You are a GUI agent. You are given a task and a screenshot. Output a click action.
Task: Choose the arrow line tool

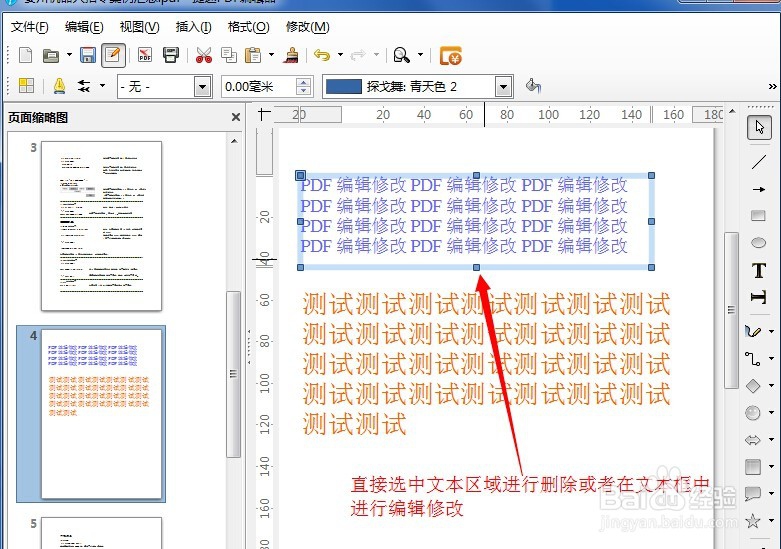(759, 189)
